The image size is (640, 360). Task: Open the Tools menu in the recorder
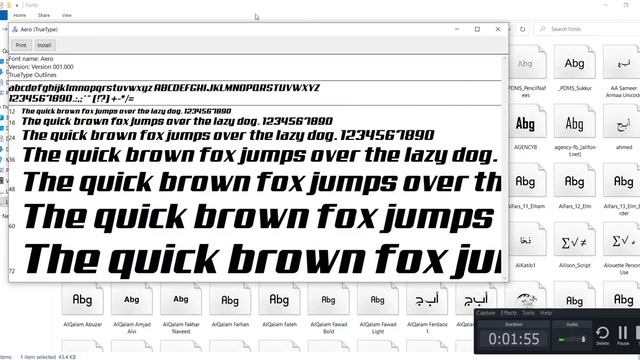528,313
